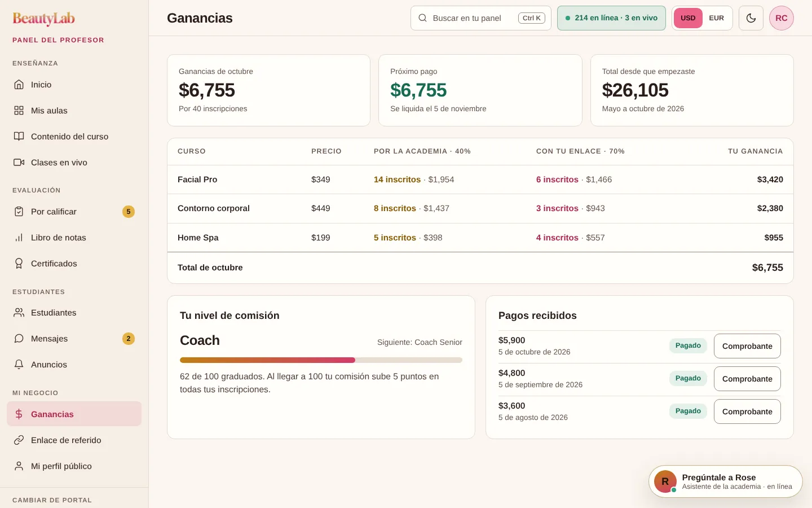
Task: Click the Certificados award icon
Action: click(x=19, y=264)
